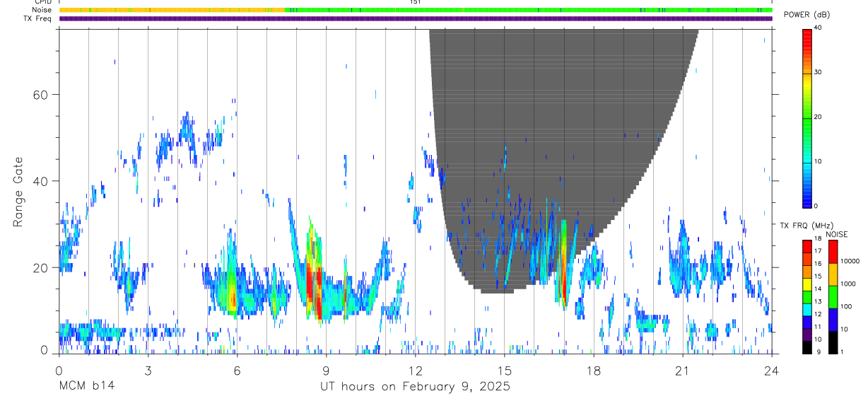The height and width of the screenshot is (401, 868).
Task: Select '10000' on NOISE legend
Action: click(850, 261)
